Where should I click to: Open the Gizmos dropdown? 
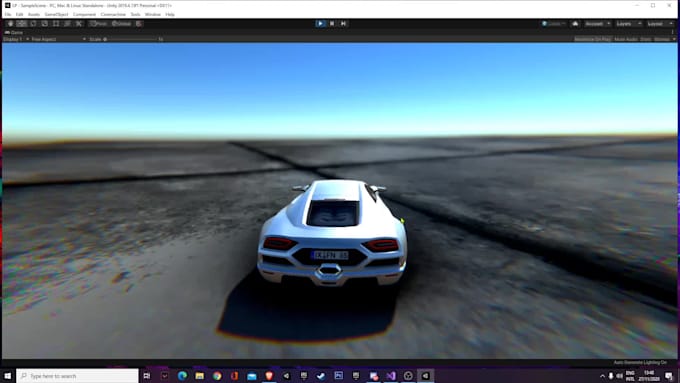[664, 39]
